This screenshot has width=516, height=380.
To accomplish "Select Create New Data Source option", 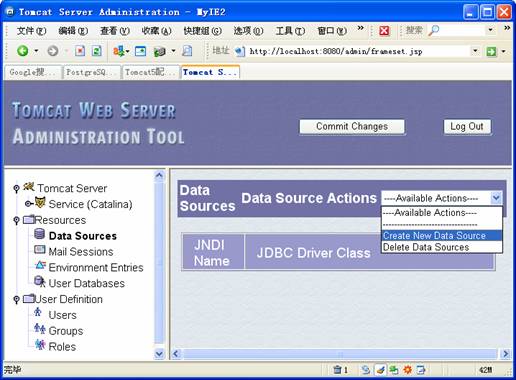I will [x=442, y=236].
